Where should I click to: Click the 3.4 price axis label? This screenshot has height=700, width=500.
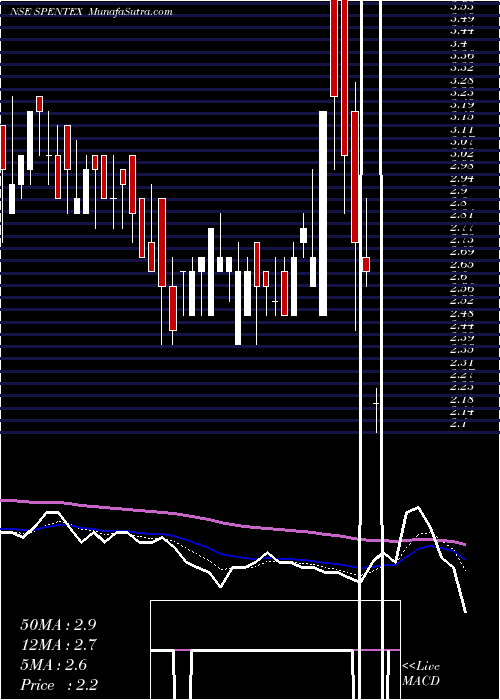coord(459,44)
